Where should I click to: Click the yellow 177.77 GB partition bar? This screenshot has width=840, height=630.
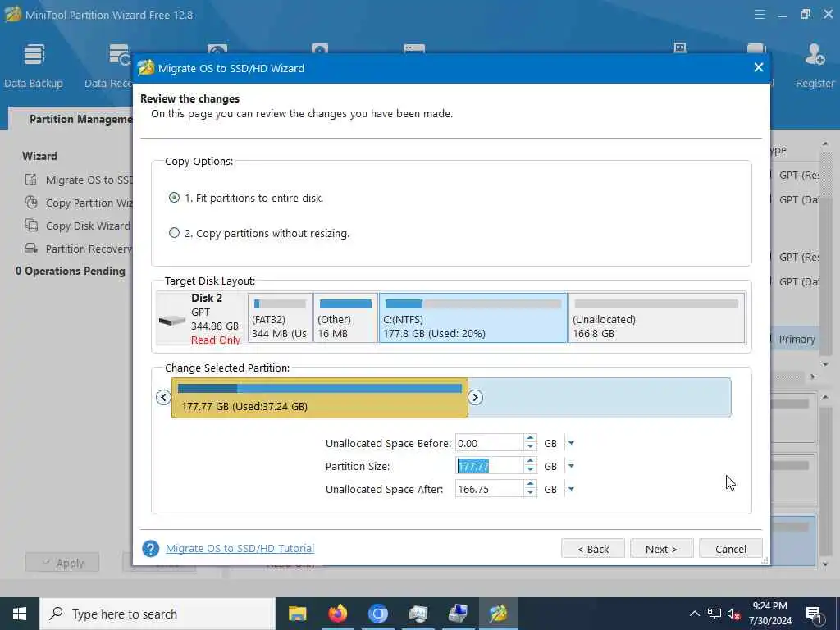click(x=320, y=398)
